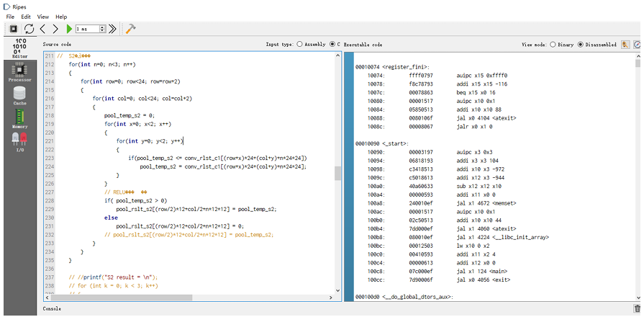Open the File menu

coord(10,16)
